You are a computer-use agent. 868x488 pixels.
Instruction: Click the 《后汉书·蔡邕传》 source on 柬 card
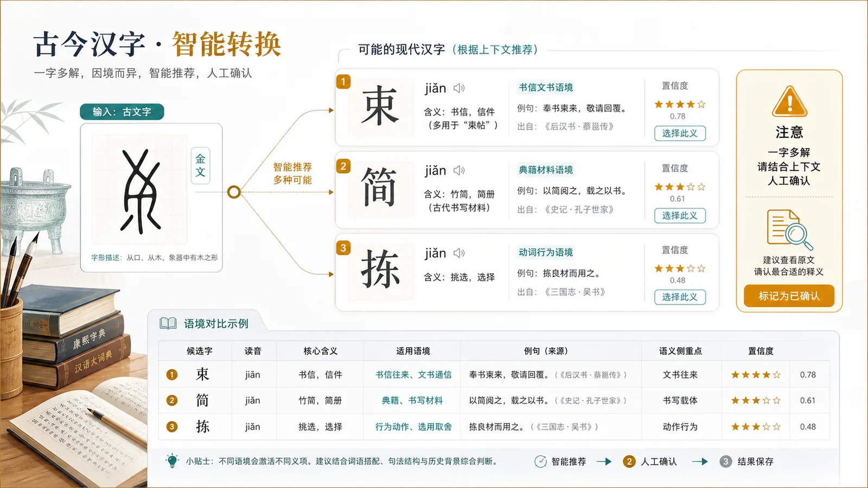click(x=579, y=127)
